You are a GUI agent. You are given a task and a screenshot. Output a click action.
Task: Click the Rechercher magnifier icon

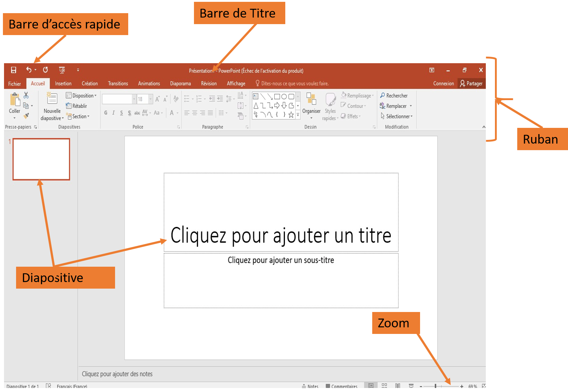(382, 95)
